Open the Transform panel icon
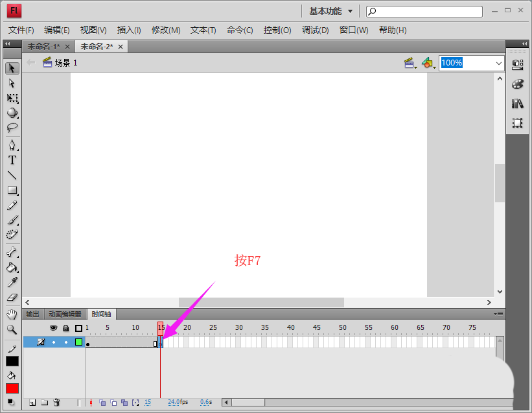The height and width of the screenshot is (413, 532). (517, 123)
